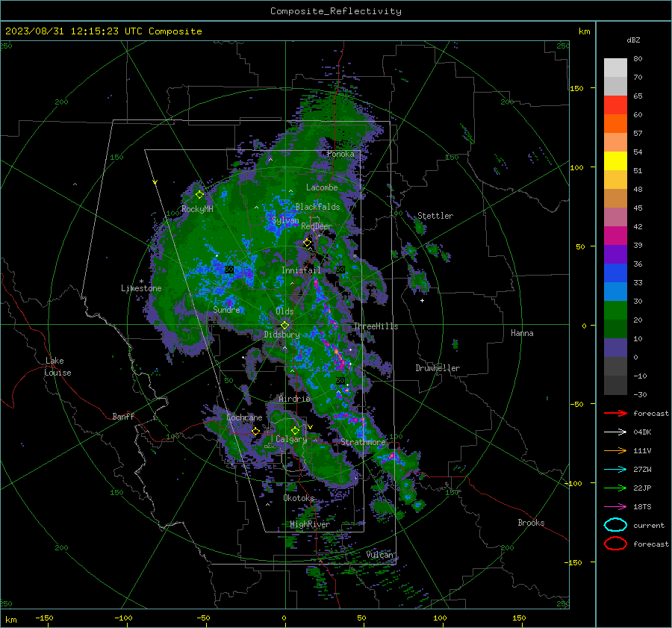
Task: Click the Sundre town label
Action: click(x=226, y=309)
